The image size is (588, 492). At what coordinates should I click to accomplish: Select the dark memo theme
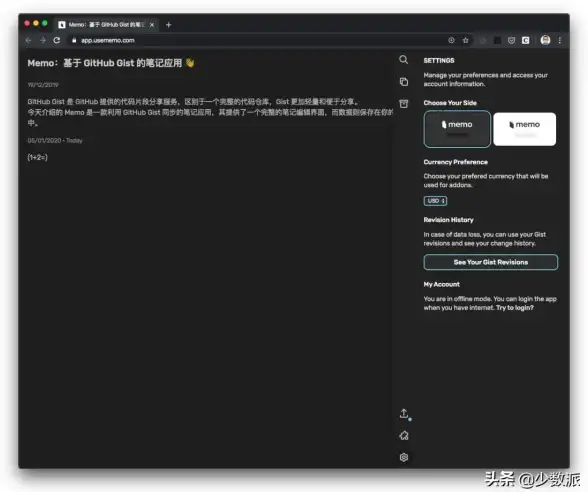click(x=457, y=129)
